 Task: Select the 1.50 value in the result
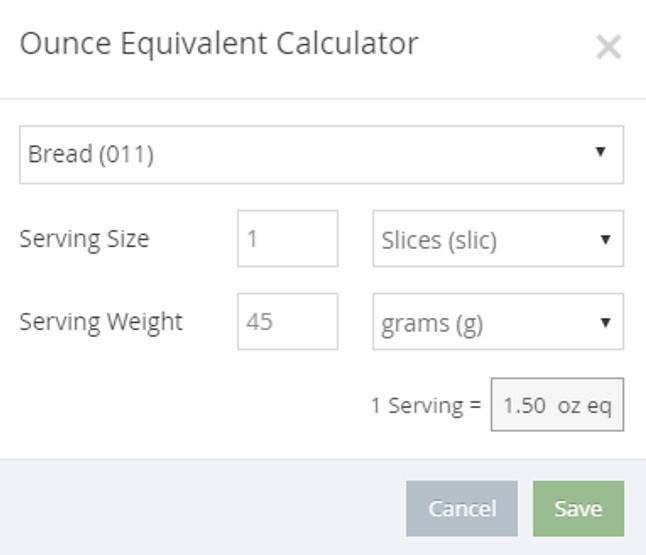coord(524,406)
